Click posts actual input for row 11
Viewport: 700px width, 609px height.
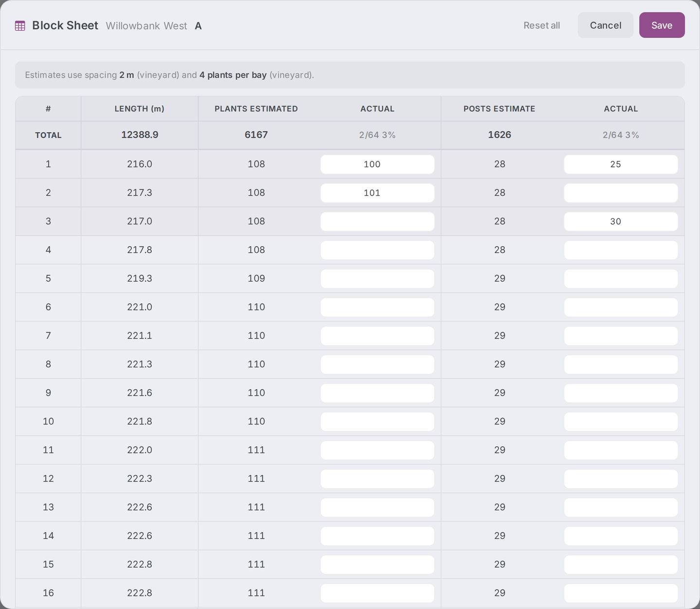click(621, 450)
